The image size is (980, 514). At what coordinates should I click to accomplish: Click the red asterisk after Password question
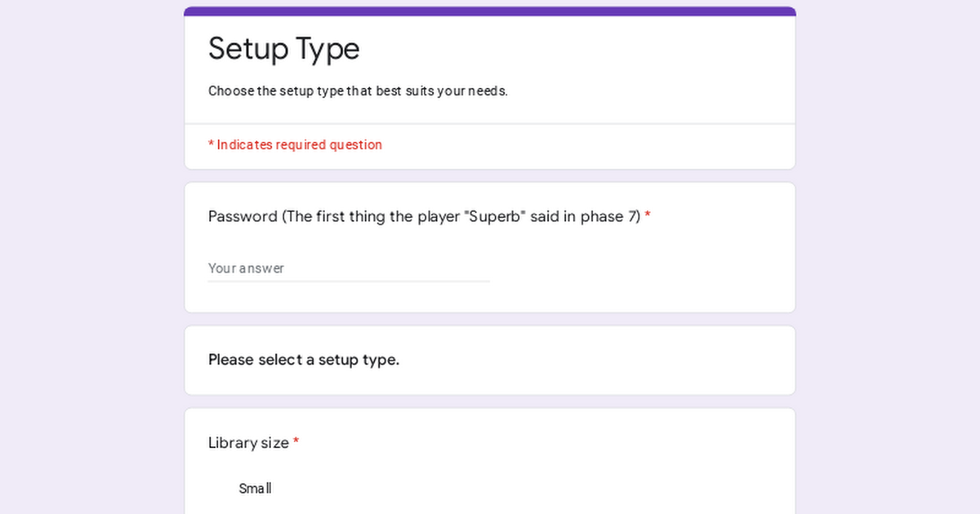coord(648,217)
